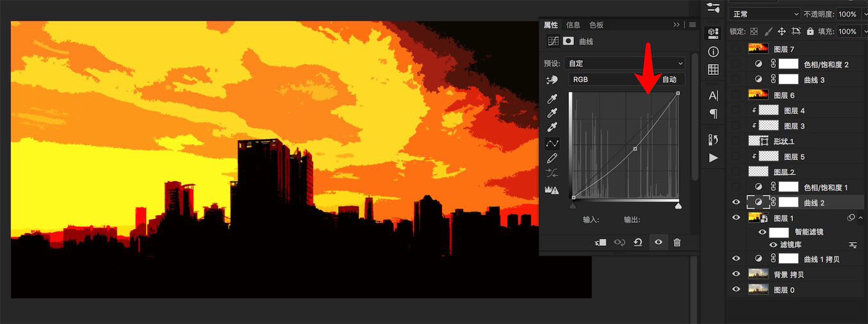Screen dimensions: 868x324
Task: Select the black point eyedropper in Curves
Action: pyautogui.click(x=552, y=99)
